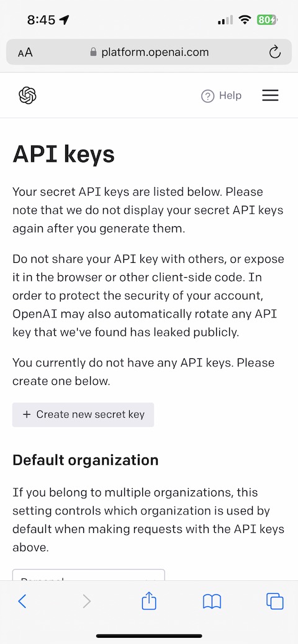The image size is (298, 644).
Task: Open the hamburger navigation menu
Action: (x=271, y=95)
